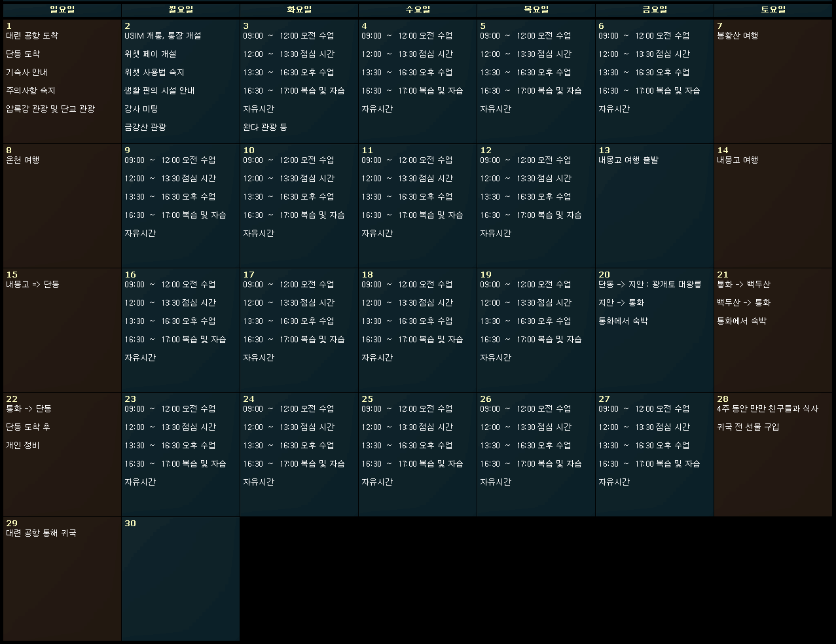Select 16:30 복습 및 자습 on day 24
Screen dimensions: 836x644
pyautogui.click(x=294, y=464)
